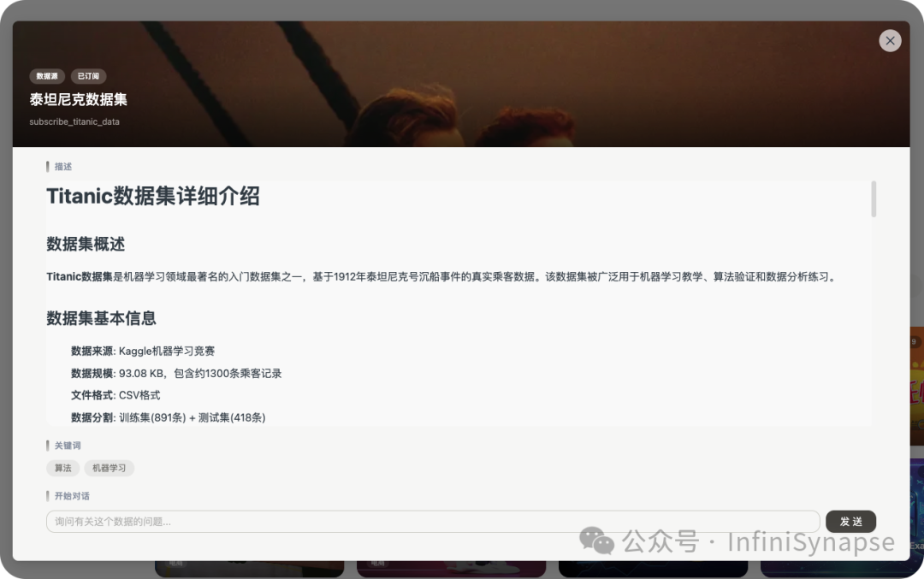Click the 文件格式 CSV格式 line
Viewport: 924px width, 579px height.
click(x=115, y=395)
